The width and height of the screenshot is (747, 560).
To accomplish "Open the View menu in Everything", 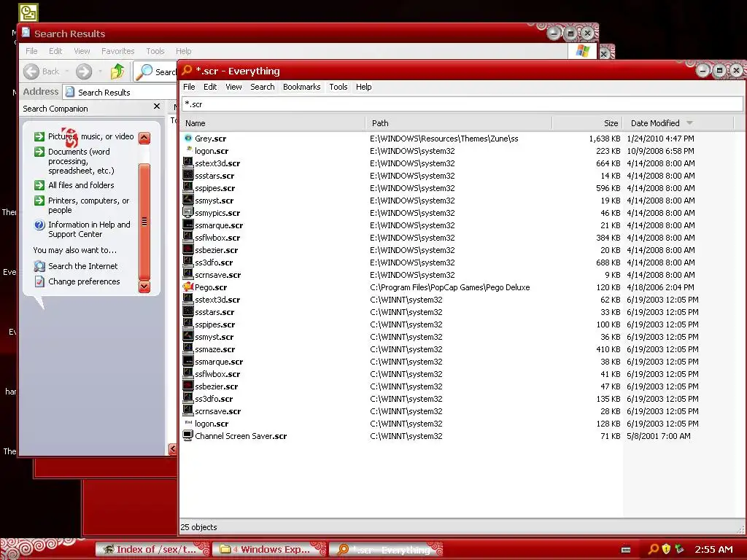I will point(233,87).
